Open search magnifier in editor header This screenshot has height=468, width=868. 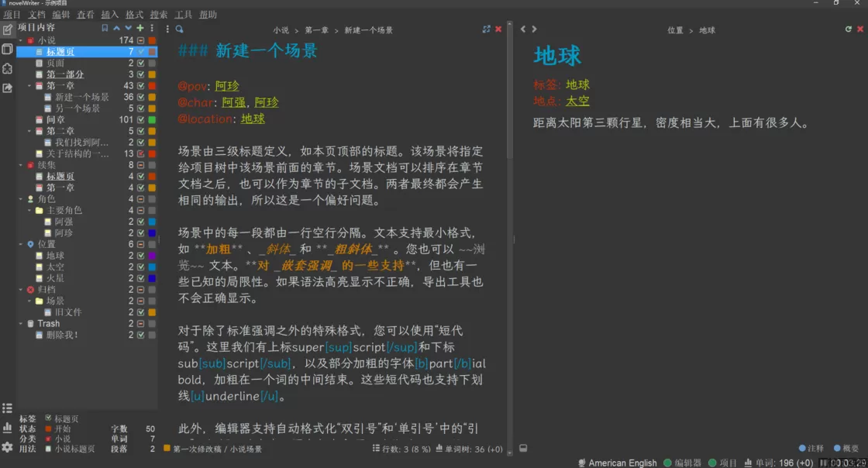click(179, 29)
